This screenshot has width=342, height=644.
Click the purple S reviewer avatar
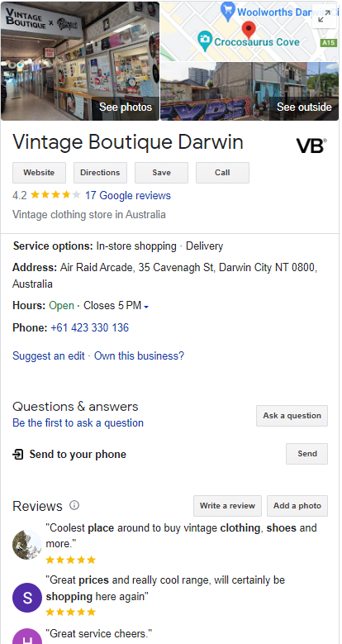click(x=27, y=598)
